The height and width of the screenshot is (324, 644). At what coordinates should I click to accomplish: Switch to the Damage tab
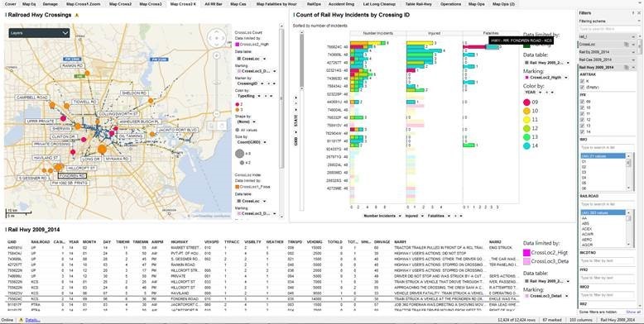[x=50, y=3]
